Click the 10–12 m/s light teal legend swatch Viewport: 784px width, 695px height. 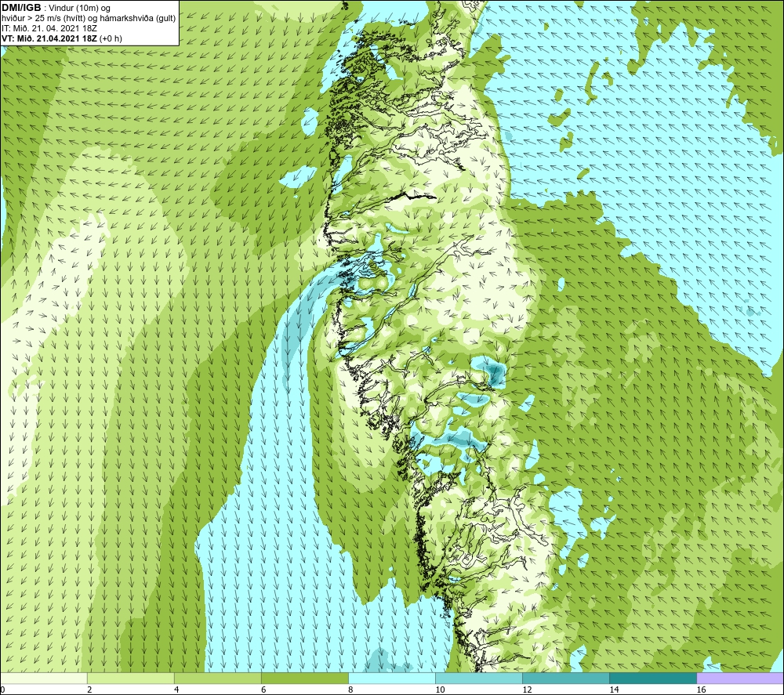coord(479,679)
